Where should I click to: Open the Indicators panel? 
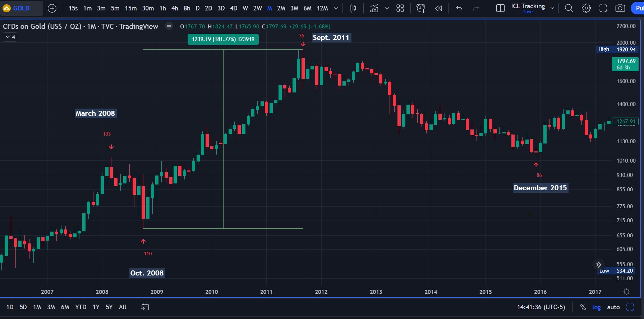click(x=374, y=8)
